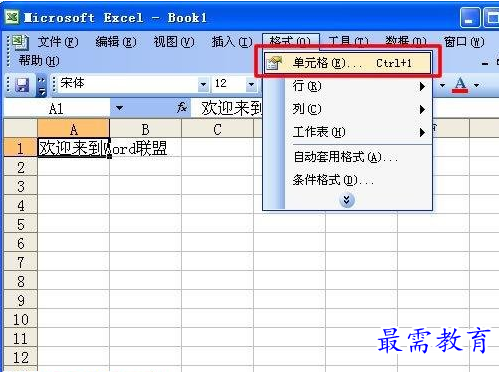
Task: Open the 文件 (File) menu
Action: click(x=58, y=42)
